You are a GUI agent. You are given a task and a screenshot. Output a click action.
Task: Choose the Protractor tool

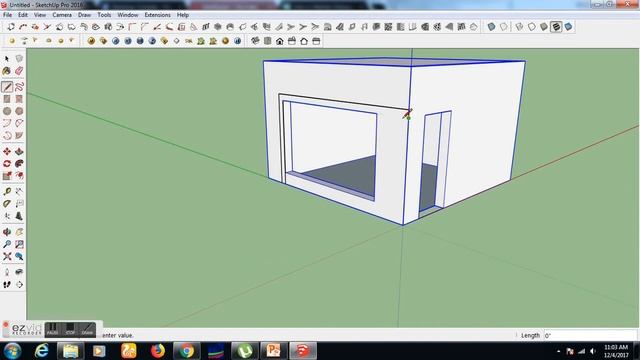pos(7,204)
